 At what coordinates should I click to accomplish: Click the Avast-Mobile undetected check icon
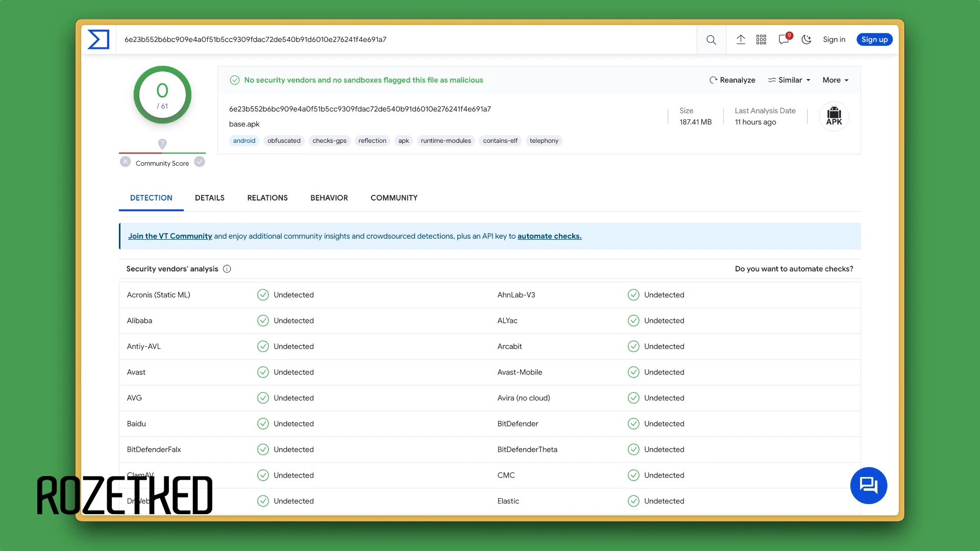click(x=633, y=372)
